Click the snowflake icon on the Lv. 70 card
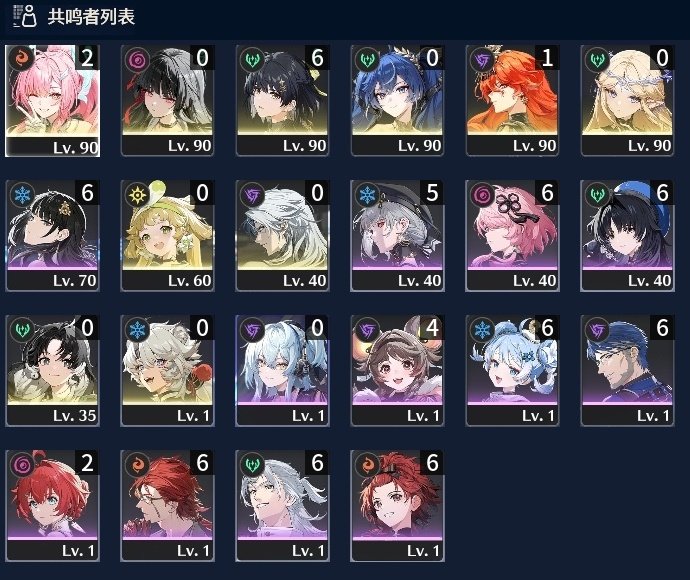Screen dimensions: 690x580 point(22,194)
